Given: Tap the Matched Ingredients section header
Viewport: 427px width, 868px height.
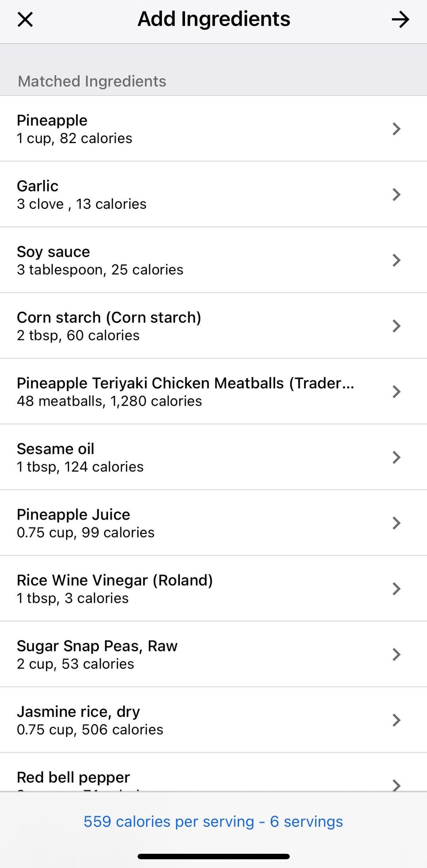Looking at the screenshot, I should (92, 81).
